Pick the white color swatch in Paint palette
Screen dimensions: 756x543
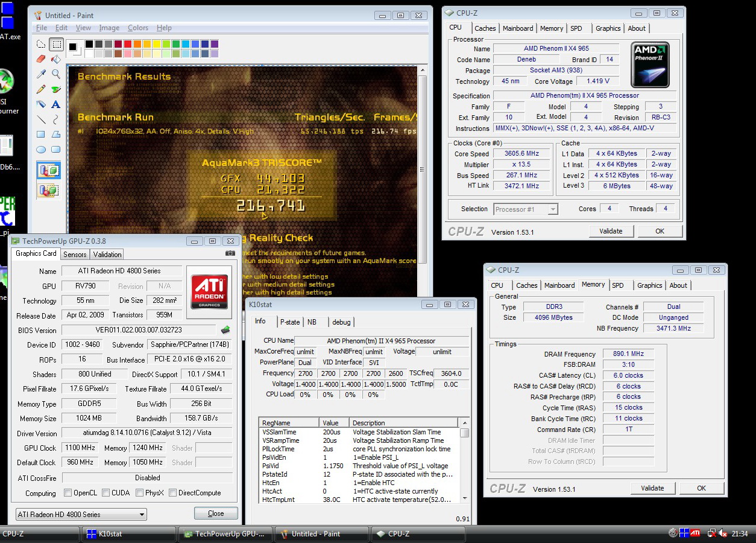click(x=89, y=54)
